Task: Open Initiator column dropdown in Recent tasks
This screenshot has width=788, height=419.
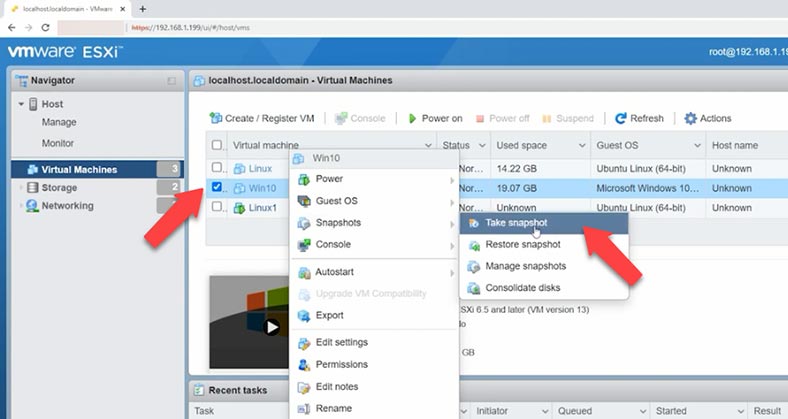Action: [x=545, y=411]
